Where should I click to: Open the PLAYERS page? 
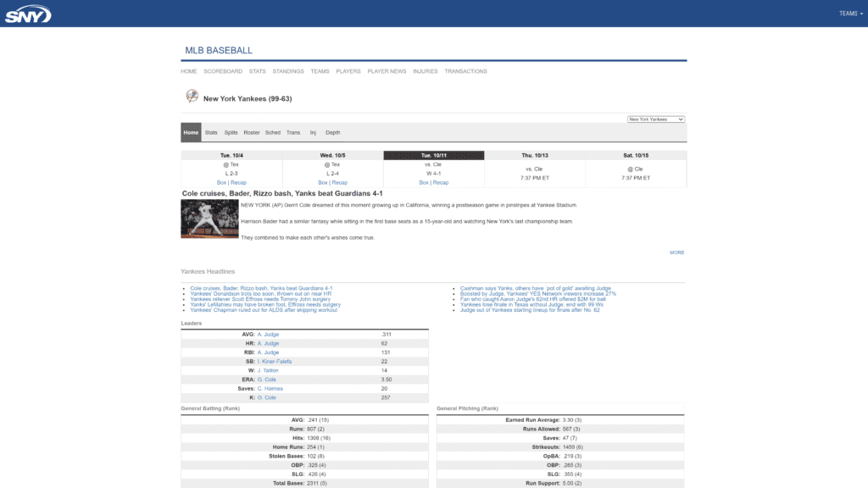(348, 71)
